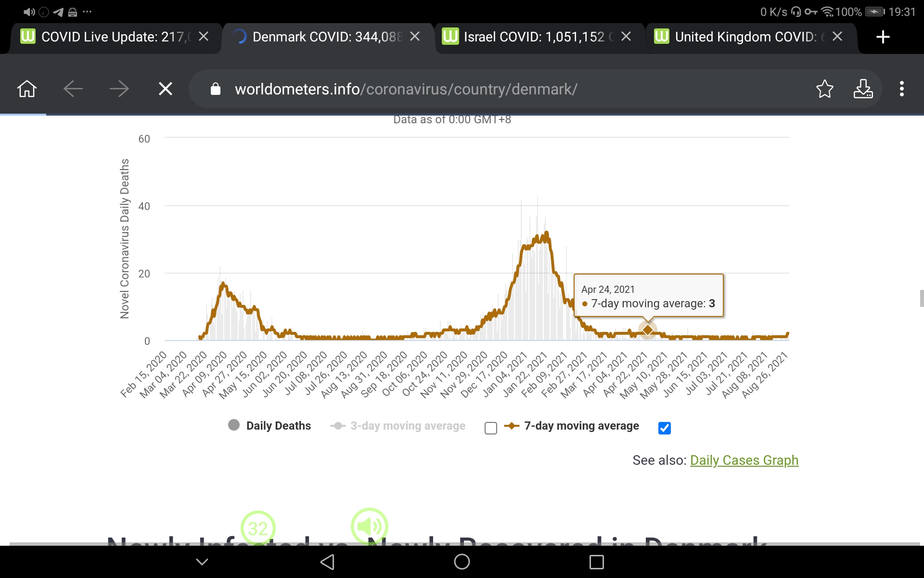Screen dimensions: 924x578
Task: Enable the 3-day moving average checkbox
Action: 491,428
